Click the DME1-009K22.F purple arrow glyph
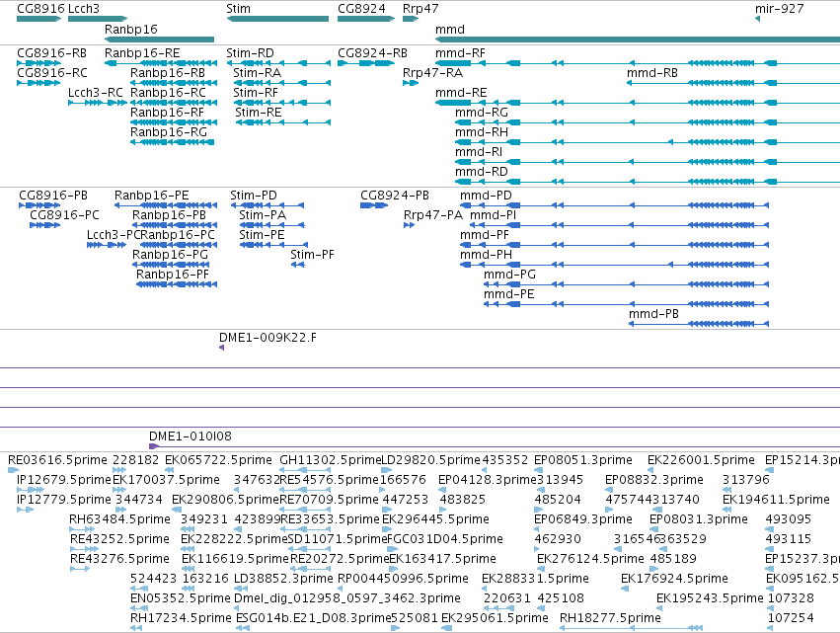This screenshot has height=633, width=840. point(221,348)
